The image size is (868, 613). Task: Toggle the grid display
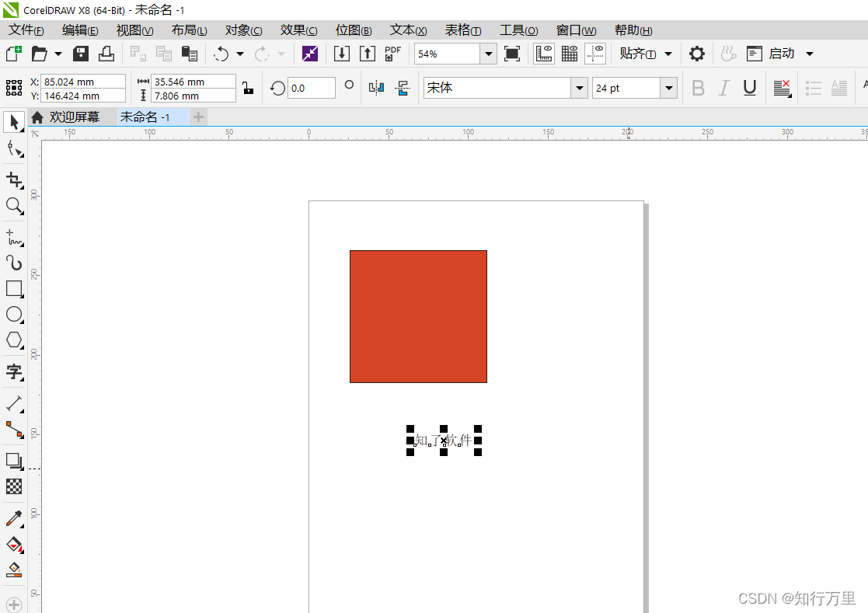[570, 54]
